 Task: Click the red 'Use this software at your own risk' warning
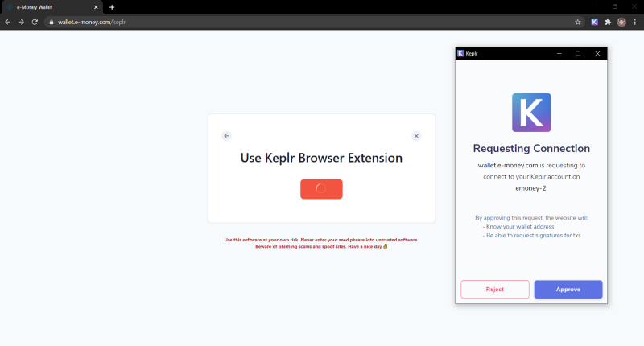point(321,243)
